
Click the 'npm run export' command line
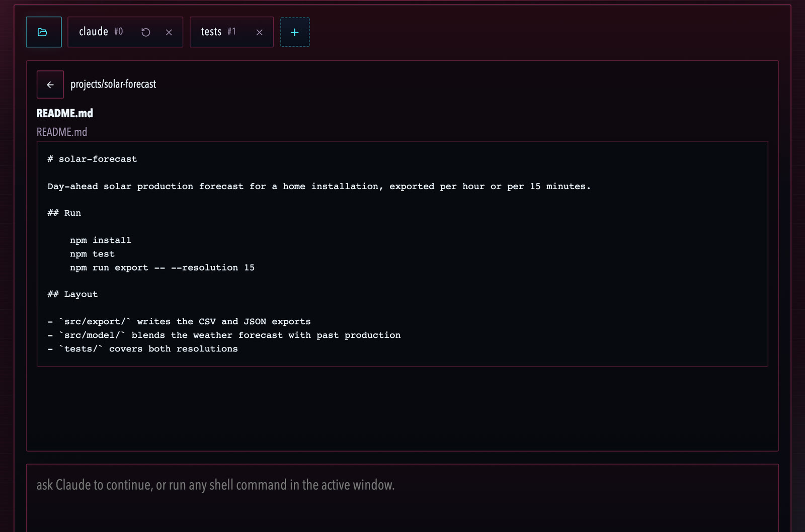pyautogui.click(x=162, y=268)
